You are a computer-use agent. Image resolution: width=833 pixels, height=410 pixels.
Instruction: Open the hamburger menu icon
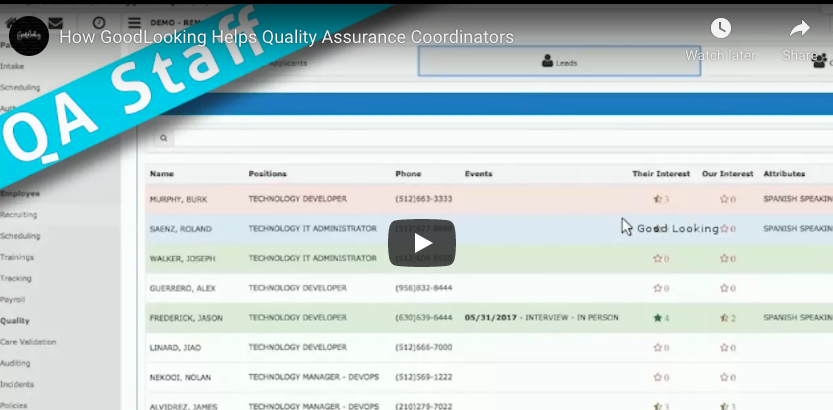coord(134,23)
